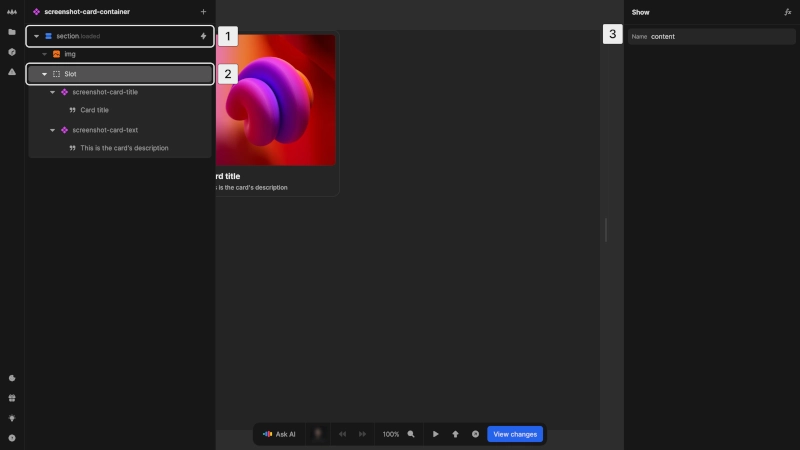The image size is (800, 450).
Task: Select the section row in tree
Action: pos(120,36)
